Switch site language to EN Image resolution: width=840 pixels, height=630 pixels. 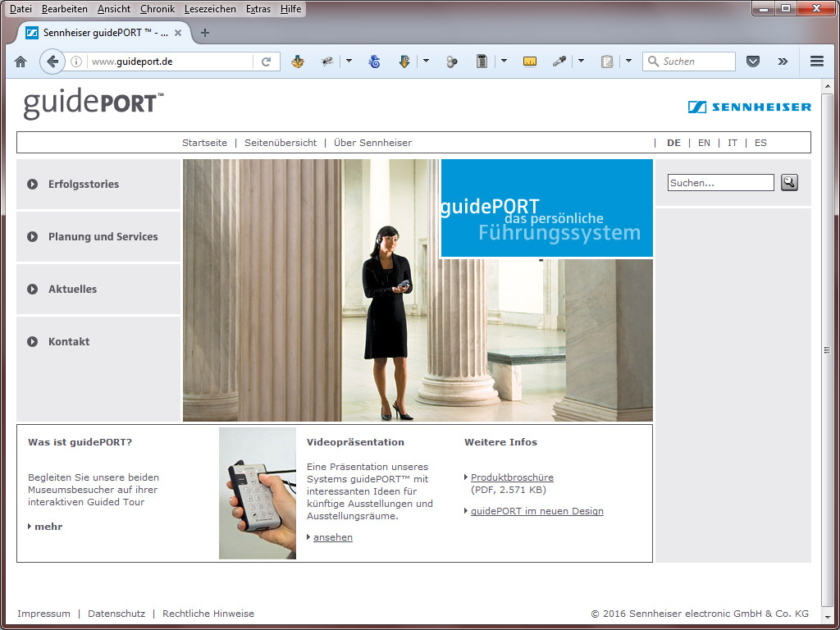(704, 143)
